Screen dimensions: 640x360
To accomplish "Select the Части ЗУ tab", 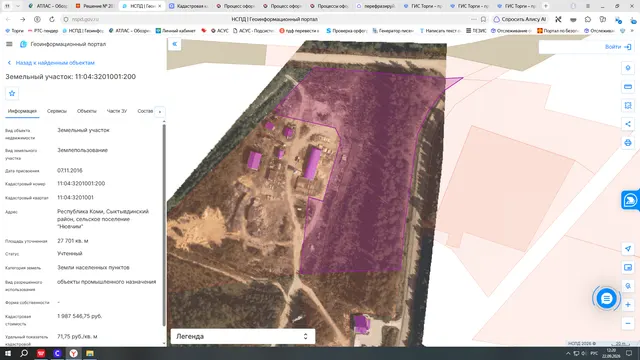I will click(x=117, y=111).
